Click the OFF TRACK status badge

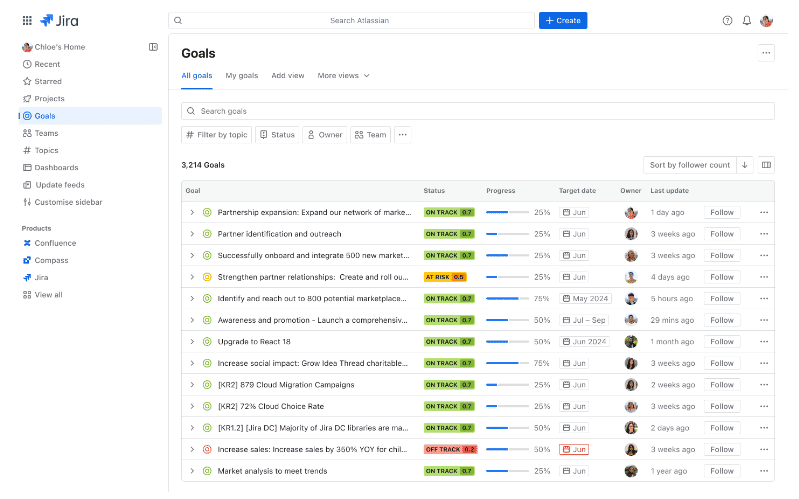[x=450, y=450]
